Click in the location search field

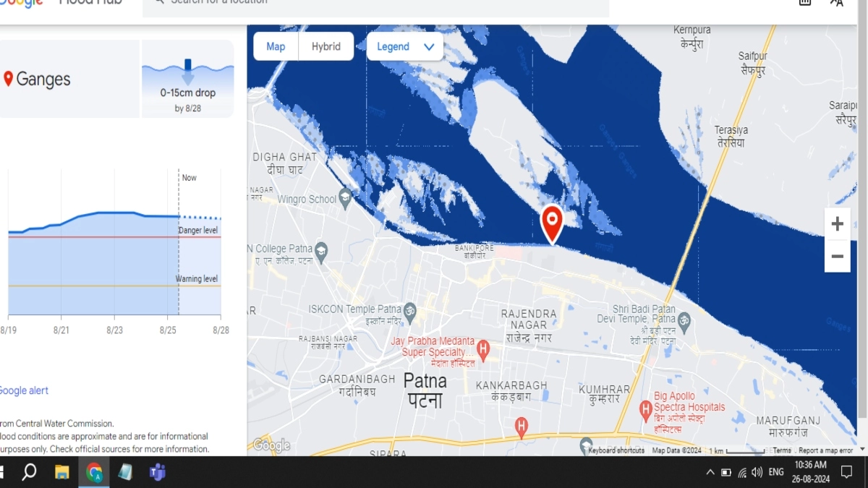(x=376, y=4)
